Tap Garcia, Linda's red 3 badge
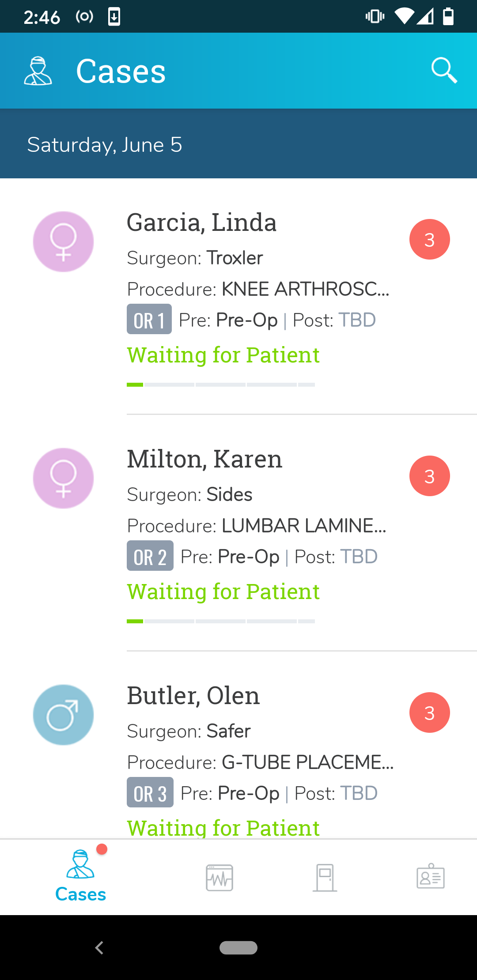 tap(429, 239)
